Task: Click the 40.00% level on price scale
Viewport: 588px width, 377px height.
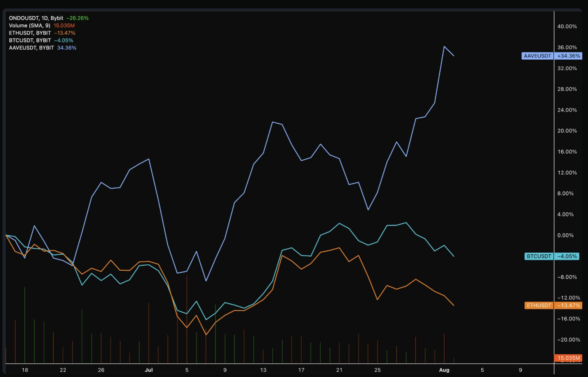Action: tap(567, 26)
